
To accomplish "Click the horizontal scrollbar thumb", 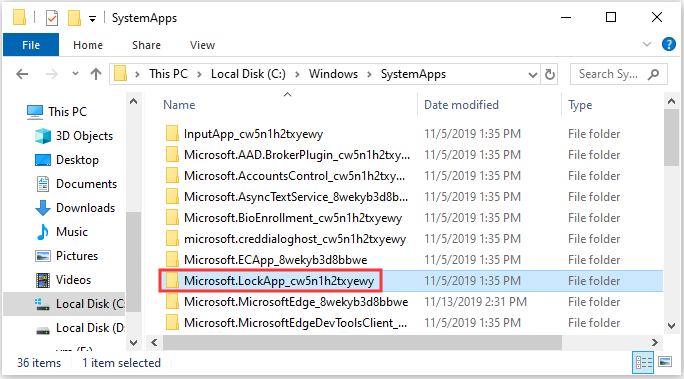I will [363, 342].
